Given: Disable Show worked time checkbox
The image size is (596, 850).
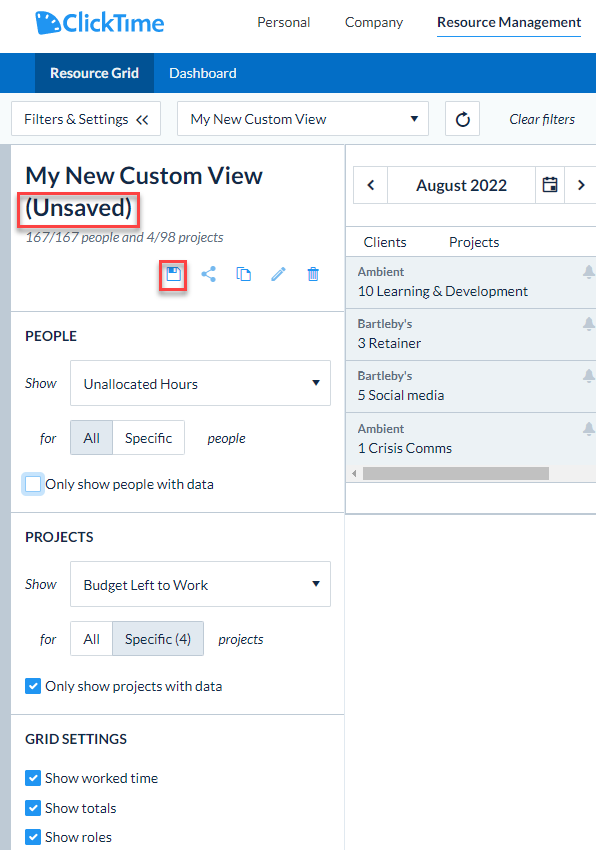Looking at the screenshot, I should pos(33,778).
